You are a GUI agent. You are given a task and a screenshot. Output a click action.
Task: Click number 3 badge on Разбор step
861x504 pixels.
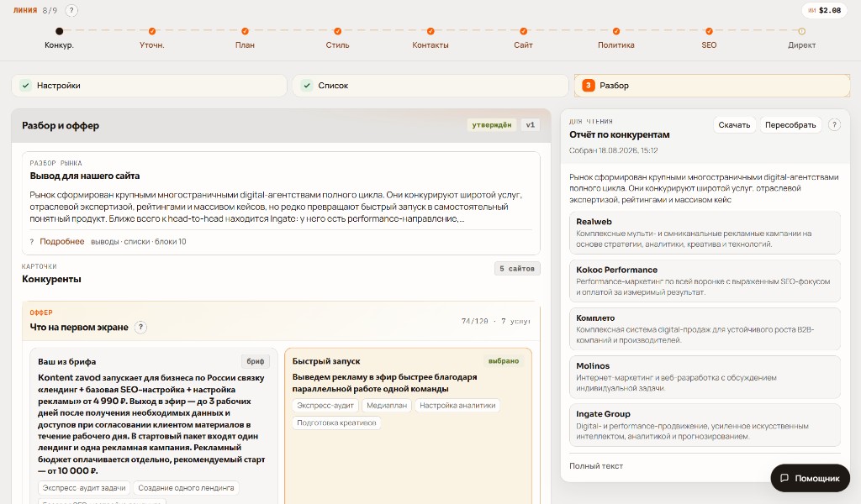pos(588,86)
